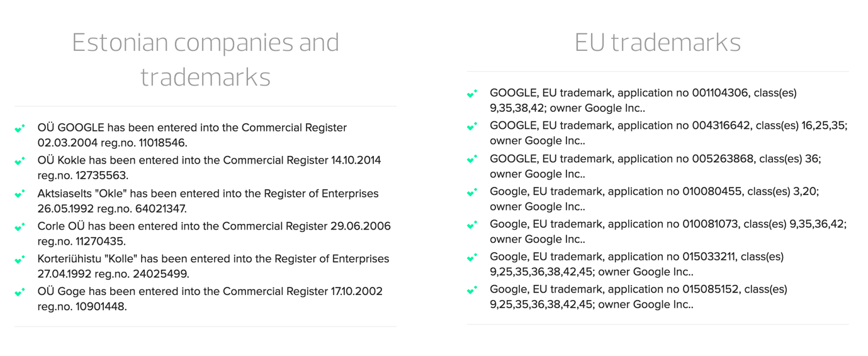868x356 pixels.
Task: Open GOOGLE trademark with classes 16,25,35
Action: click(668, 133)
